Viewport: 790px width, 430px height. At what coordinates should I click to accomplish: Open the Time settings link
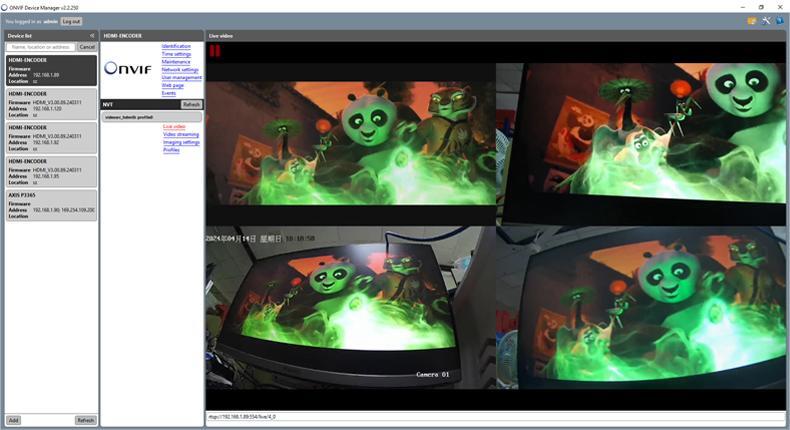176,54
